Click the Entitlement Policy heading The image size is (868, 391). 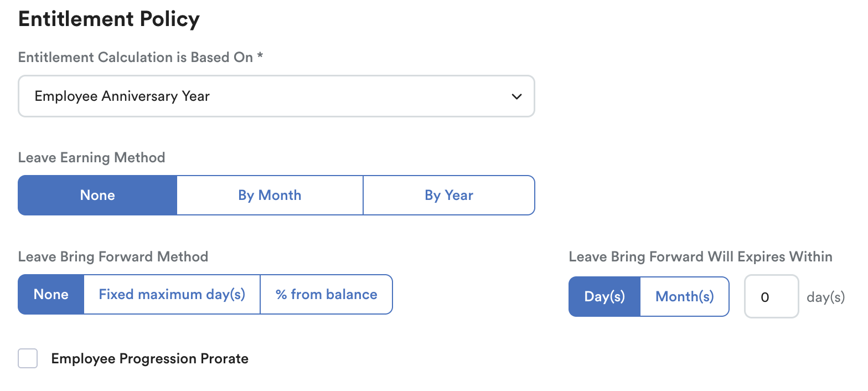(109, 20)
